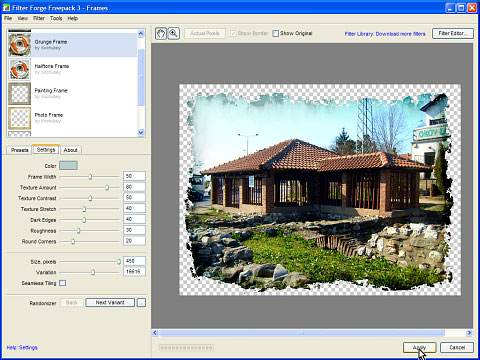
Task: Select the zoom magnifier tool
Action: (173, 33)
